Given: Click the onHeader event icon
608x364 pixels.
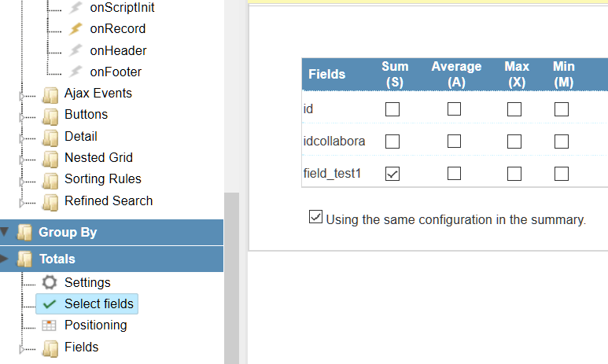Looking at the screenshot, I should (76, 50).
